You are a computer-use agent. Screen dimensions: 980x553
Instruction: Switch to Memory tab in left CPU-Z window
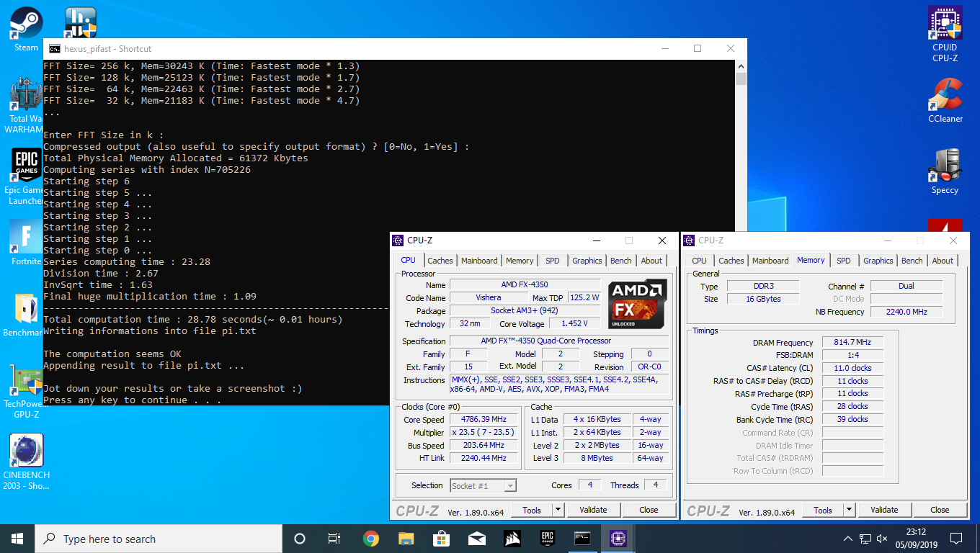pyautogui.click(x=520, y=261)
